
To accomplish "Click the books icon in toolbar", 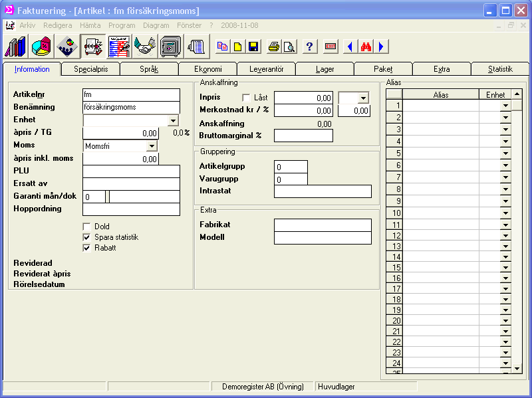I will 16,47.
